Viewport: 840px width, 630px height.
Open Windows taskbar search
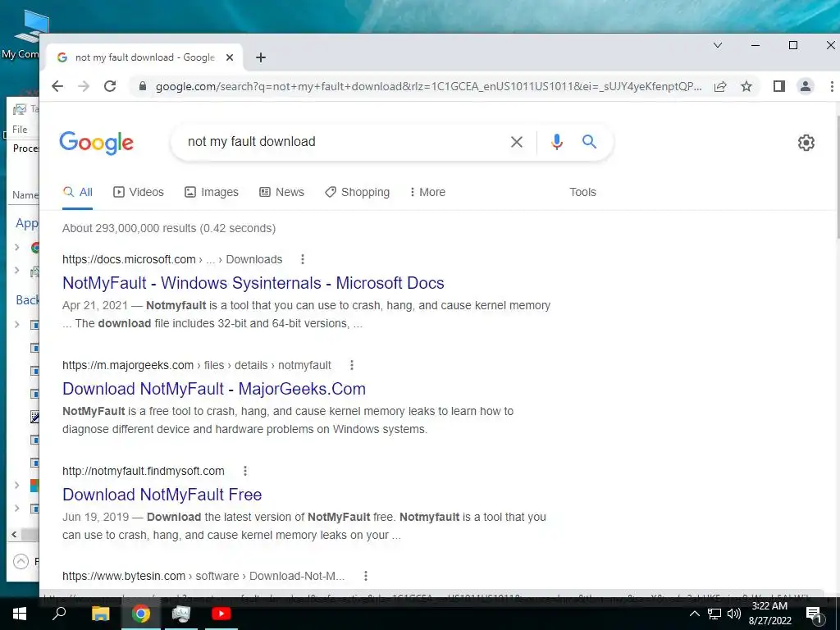59,613
